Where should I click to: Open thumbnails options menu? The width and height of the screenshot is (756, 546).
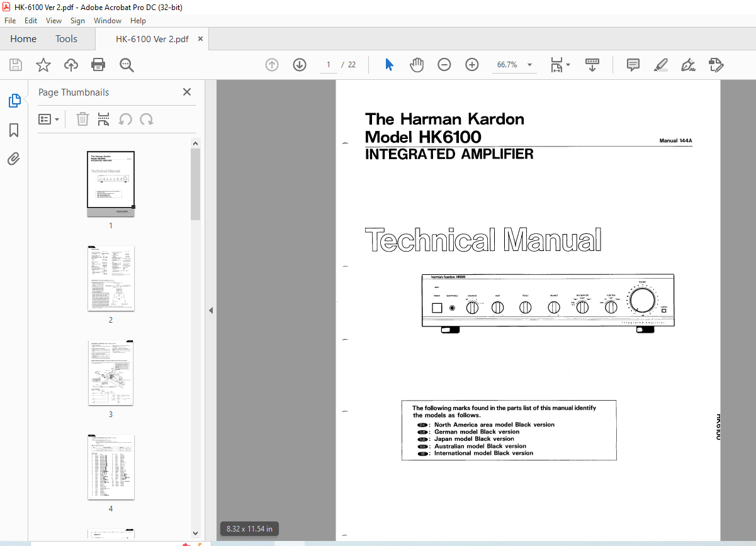[49, 119]
